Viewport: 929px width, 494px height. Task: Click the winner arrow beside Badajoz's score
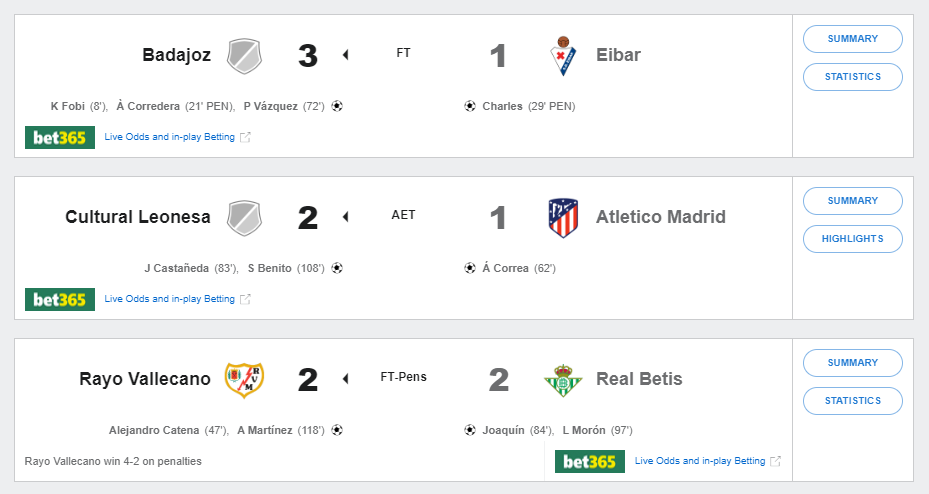pos(345,55)
